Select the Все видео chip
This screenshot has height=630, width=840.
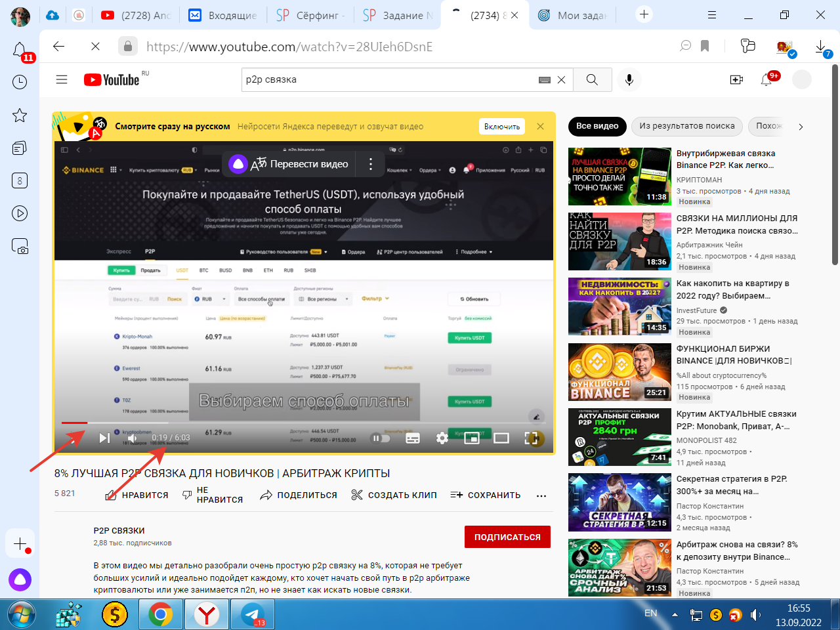597,126
